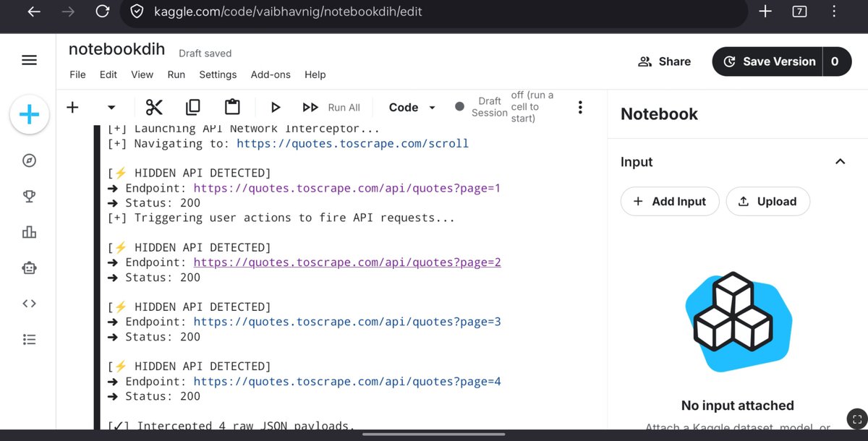The height and width of the screenshot is (441, 868).
Task: Open a new browser tab with plus icon
Action: point(765,12)
